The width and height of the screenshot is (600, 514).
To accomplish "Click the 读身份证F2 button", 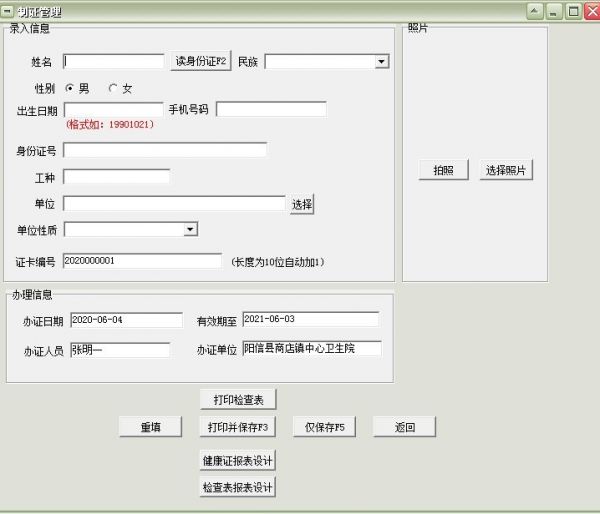I will pyautogui.click(x=201, y=61).
